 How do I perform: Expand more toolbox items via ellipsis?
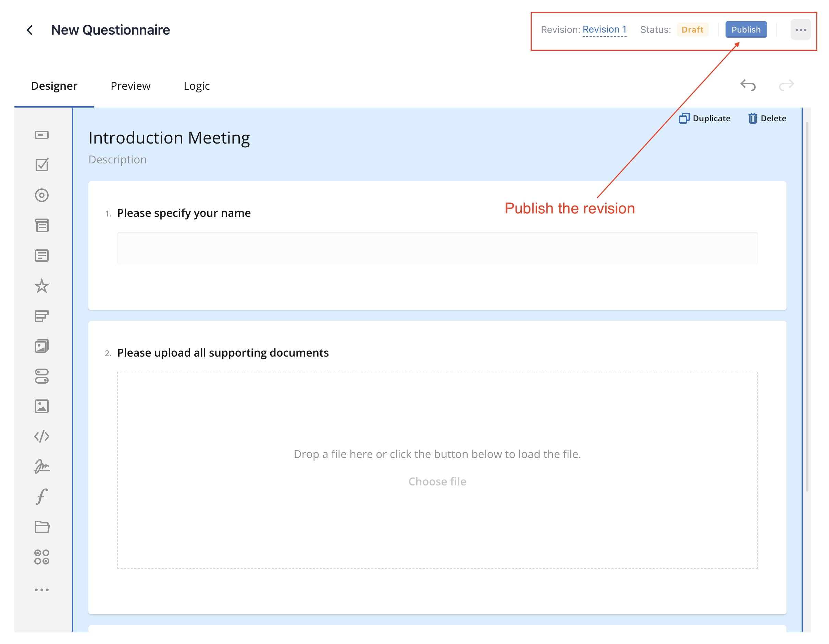42,590
